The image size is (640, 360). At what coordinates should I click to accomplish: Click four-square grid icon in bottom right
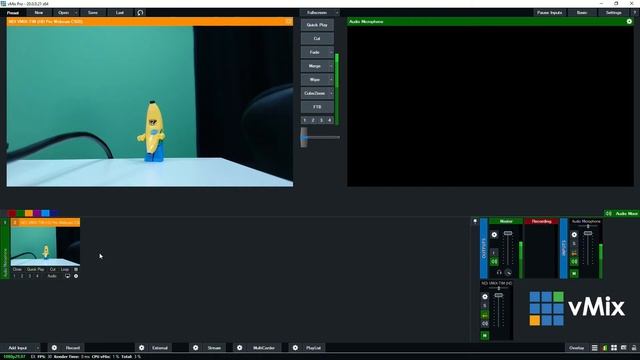pos(614,348)
